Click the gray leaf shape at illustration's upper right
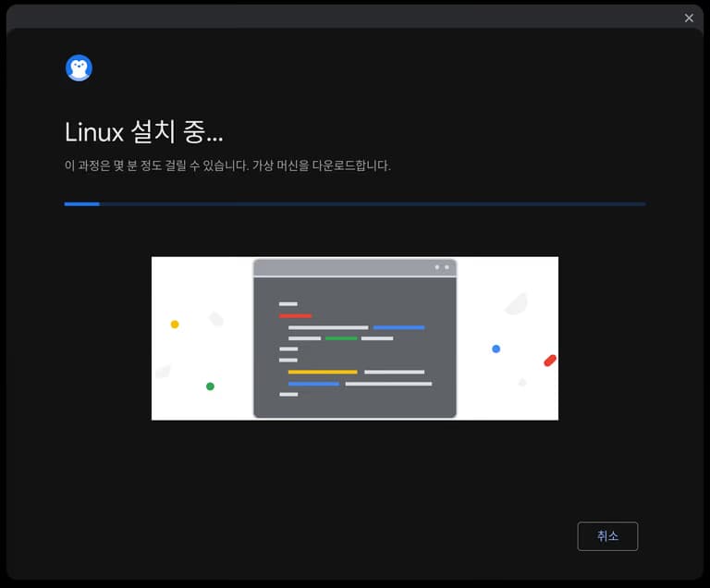 (516, 304)
